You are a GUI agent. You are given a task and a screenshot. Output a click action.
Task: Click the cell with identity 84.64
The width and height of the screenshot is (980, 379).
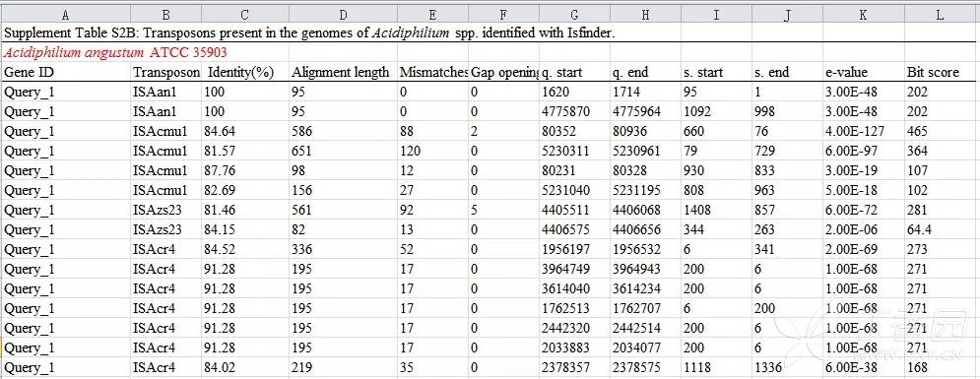244,131
